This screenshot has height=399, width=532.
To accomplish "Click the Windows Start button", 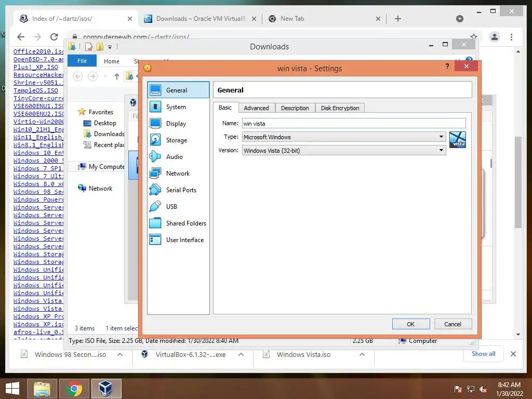I will tap(12, 389).
